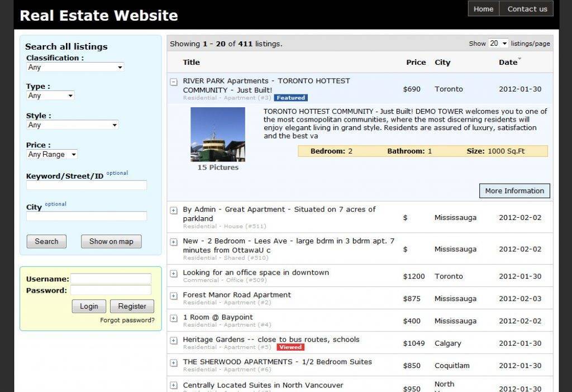Screen dimensions: 572x392
Task: Click the Featured badge on RIVER PARK
Action: (290, 98)
